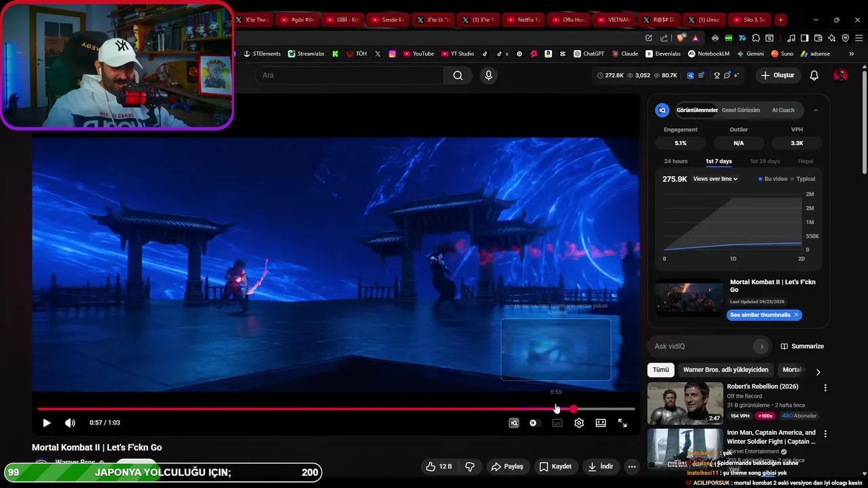Mute the video volume
This screenshot has width=868, height=488.
click(x=70, y=423)
